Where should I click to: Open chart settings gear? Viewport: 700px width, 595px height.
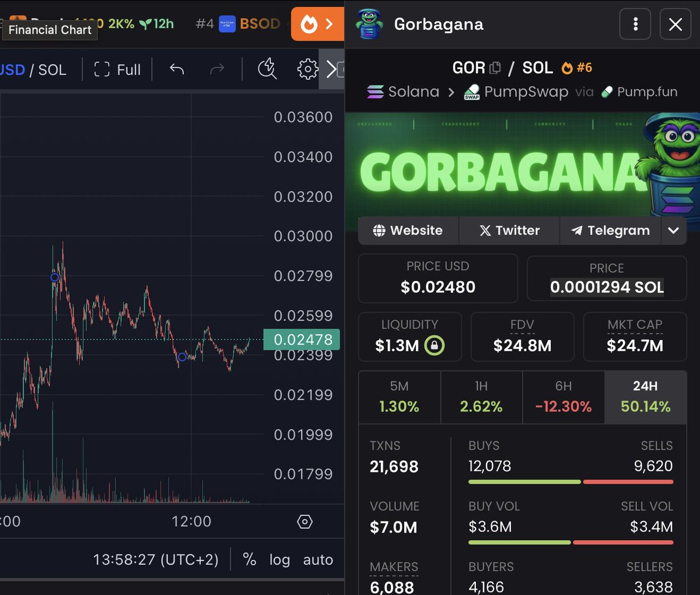click(x=307, y=69)
